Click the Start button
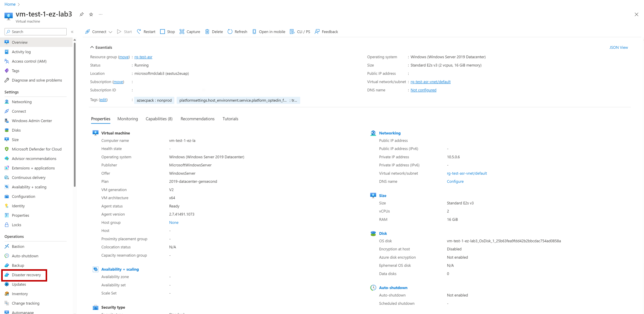Image resolution: width=644 pixels, height=314 pixels. point(125,32)
